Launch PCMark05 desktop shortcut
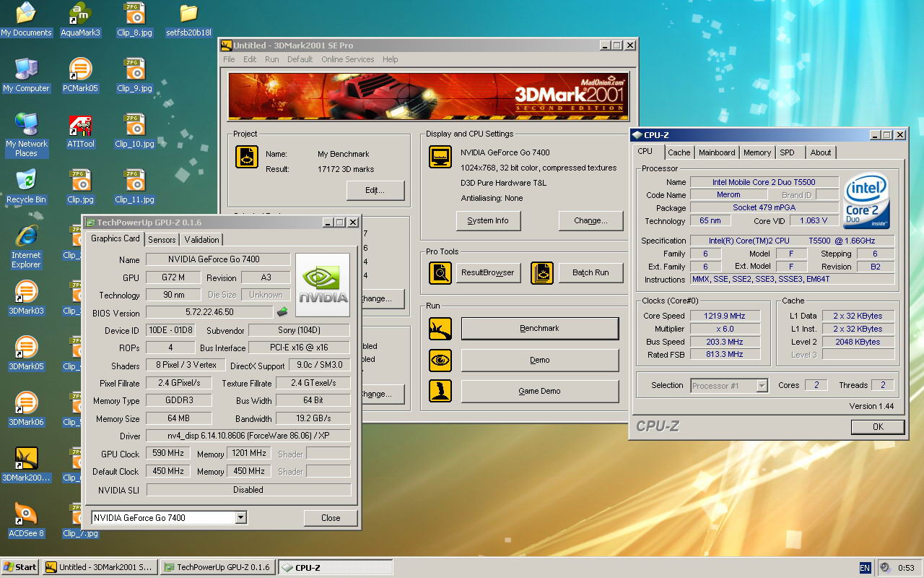The width and height of the screenshot is (924, 578). click(80, 75)
